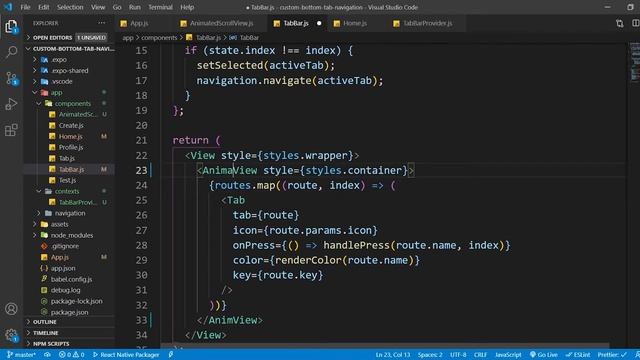Screen dimensions: 640x360
Task: Open the Manage gear icon
Action: coord(11,335)
